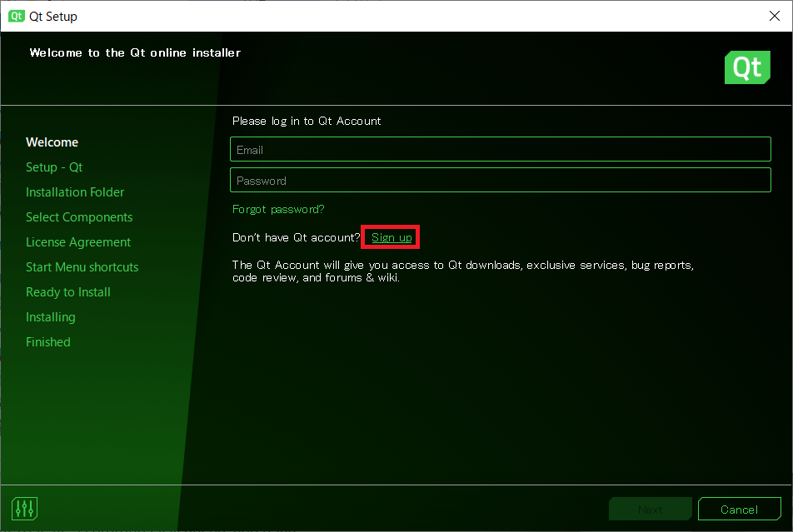
Task: Click the disabled Next button
Action: click(x=650, y=509)
